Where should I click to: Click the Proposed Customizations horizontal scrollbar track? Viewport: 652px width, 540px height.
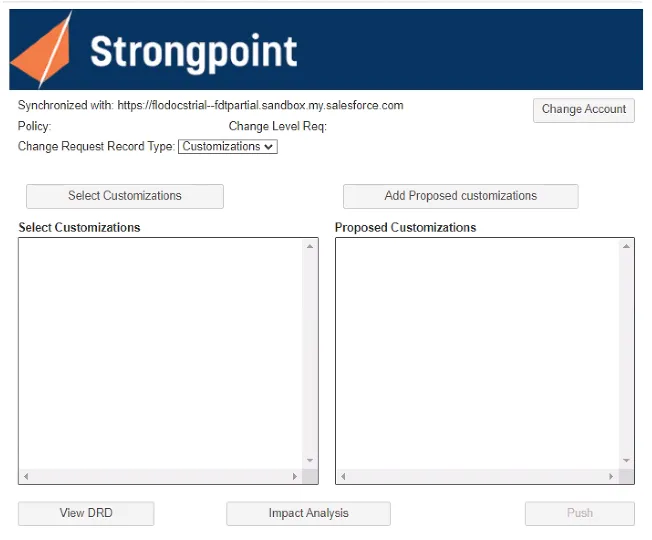(477, 476)
